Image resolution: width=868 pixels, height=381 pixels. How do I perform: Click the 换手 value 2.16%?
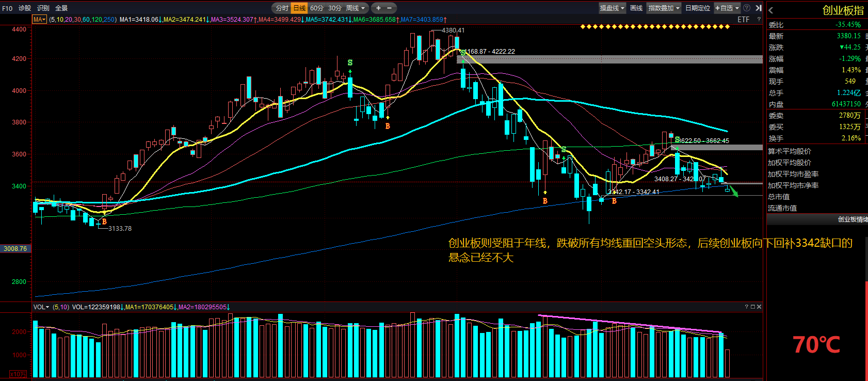click(x=851, y=138)
